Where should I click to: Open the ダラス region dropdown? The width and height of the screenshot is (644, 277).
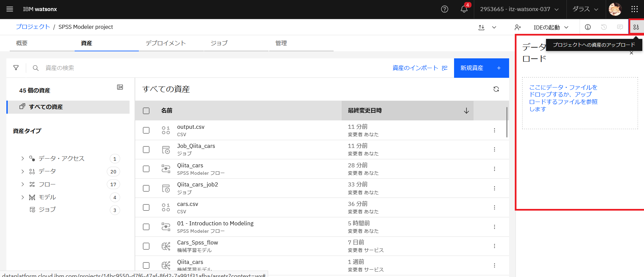(585, 9)
